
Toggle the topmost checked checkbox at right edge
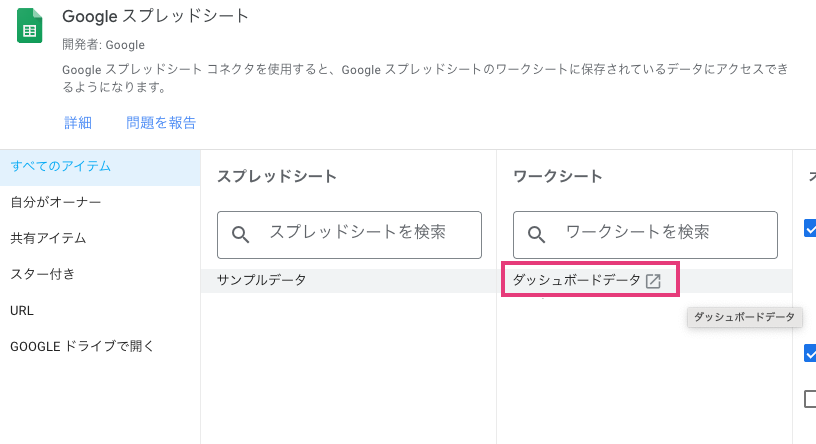coord(810,229)
